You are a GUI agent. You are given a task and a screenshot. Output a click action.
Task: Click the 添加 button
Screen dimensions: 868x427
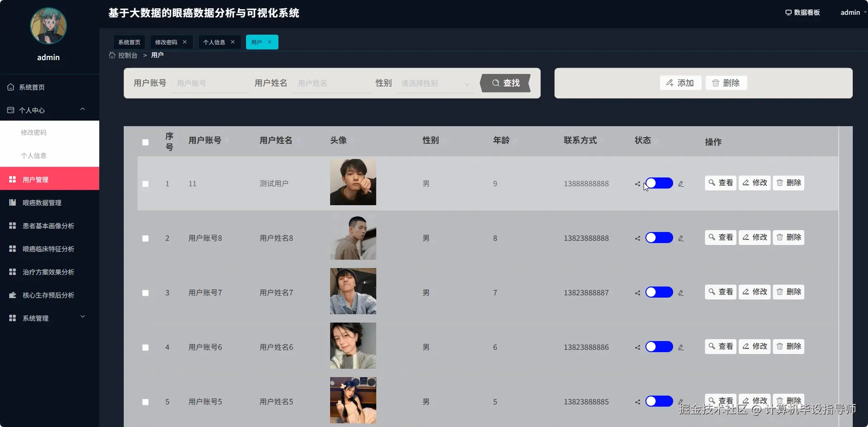681,83
